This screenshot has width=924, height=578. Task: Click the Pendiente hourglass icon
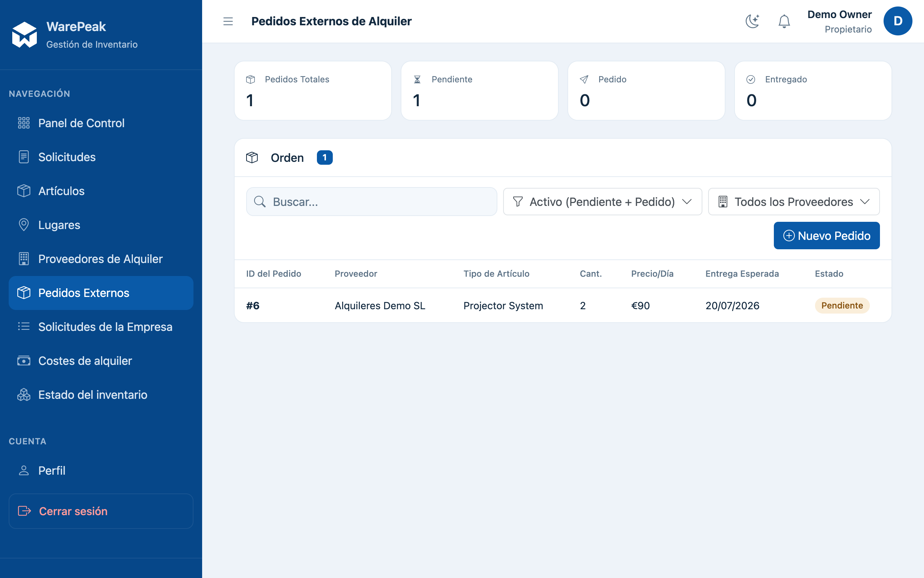click(417, 79)
